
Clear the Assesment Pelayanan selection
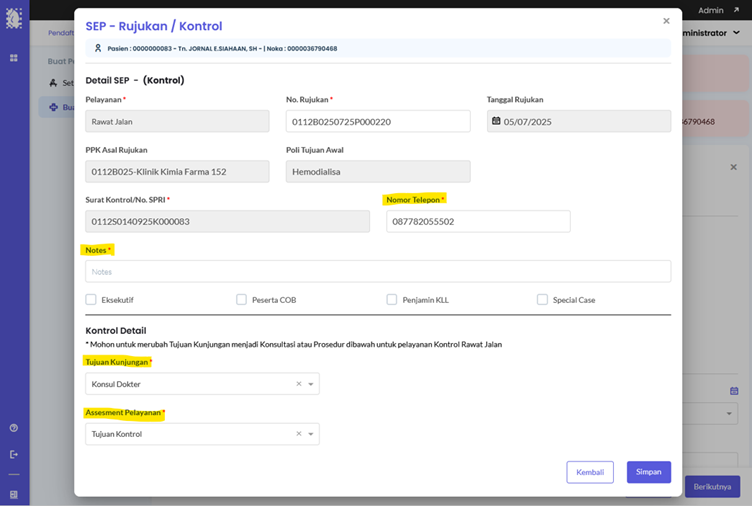pos(299,434)
